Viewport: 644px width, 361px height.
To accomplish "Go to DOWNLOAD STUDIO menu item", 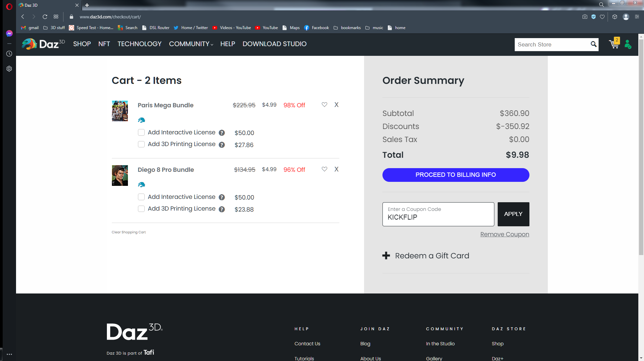I will (274, 44).
